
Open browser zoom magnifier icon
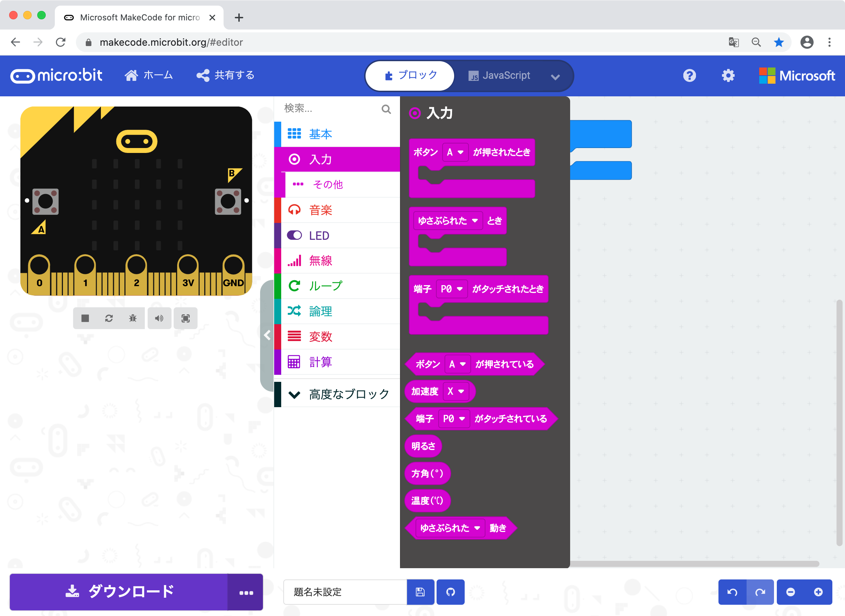click(756, 42)
